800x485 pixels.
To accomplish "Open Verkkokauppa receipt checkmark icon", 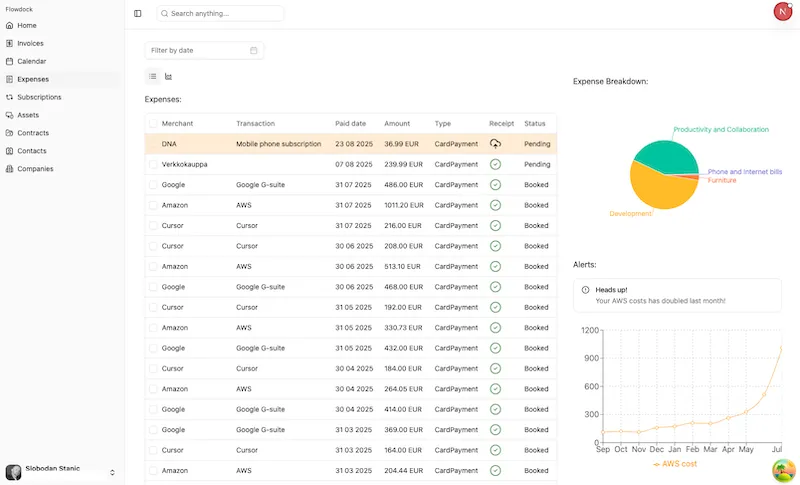I will (495, 164).
